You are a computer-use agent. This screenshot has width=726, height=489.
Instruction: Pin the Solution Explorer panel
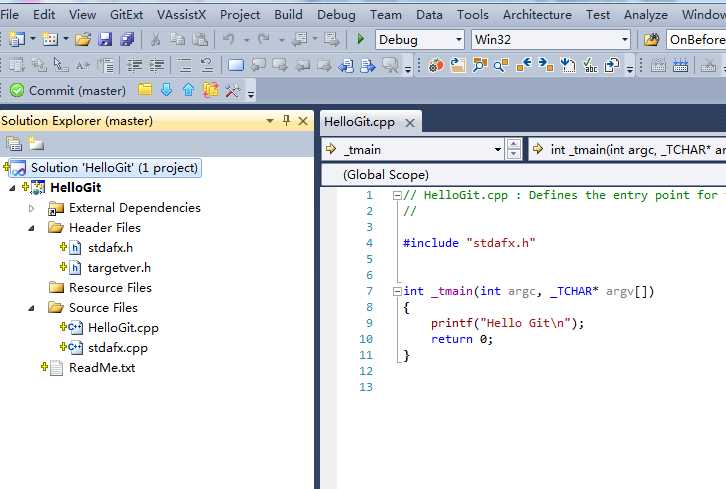[x=286, y=121]
